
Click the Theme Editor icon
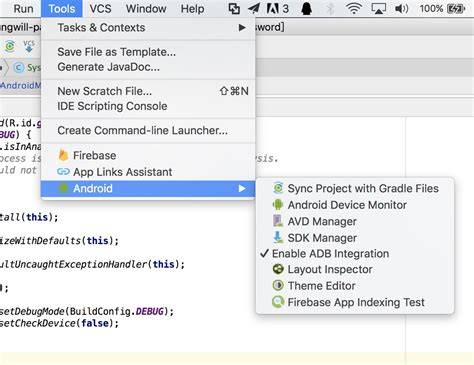point(278,285)
